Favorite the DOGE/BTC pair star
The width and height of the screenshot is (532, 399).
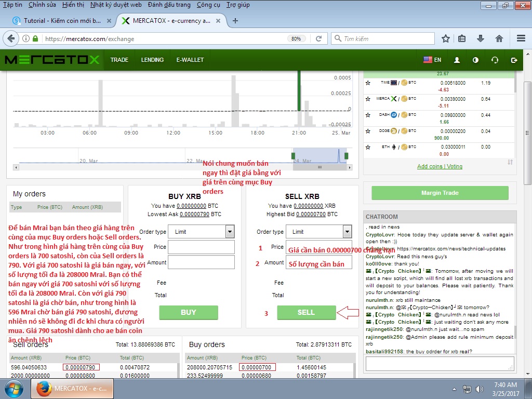coord(368,131)
